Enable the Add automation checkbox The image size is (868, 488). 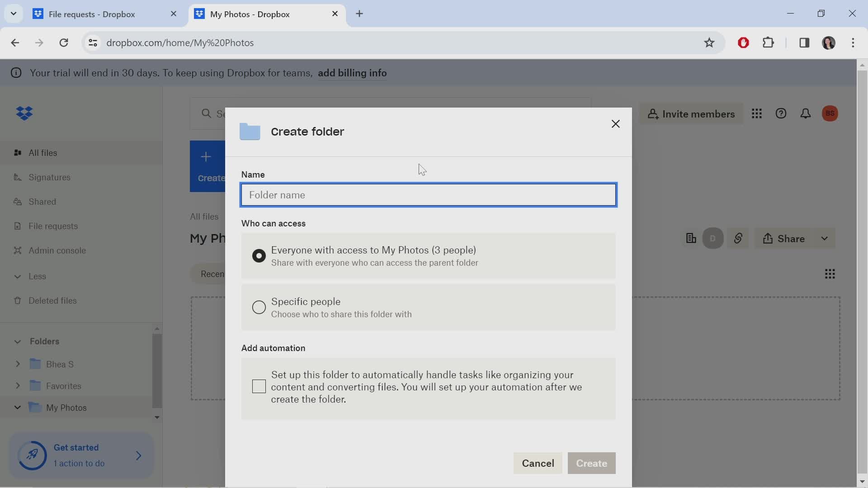(259, 387)
